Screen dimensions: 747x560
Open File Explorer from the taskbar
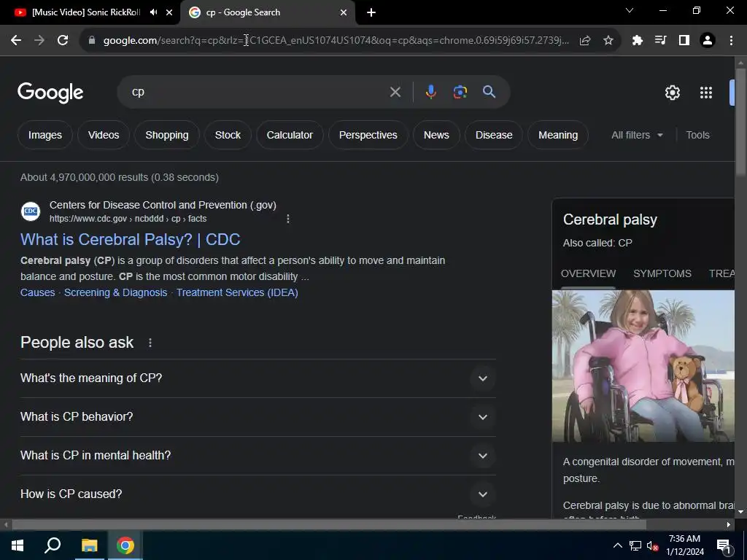[x=89, y=545]
